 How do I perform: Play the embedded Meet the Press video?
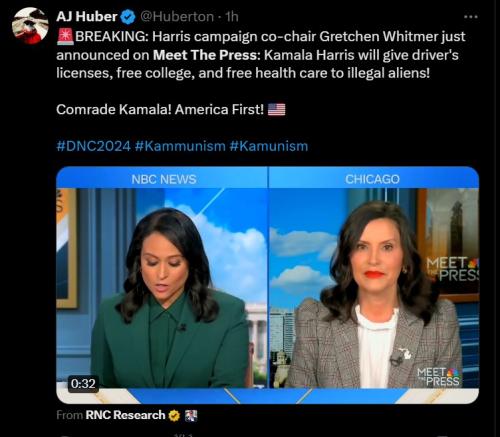268,285
